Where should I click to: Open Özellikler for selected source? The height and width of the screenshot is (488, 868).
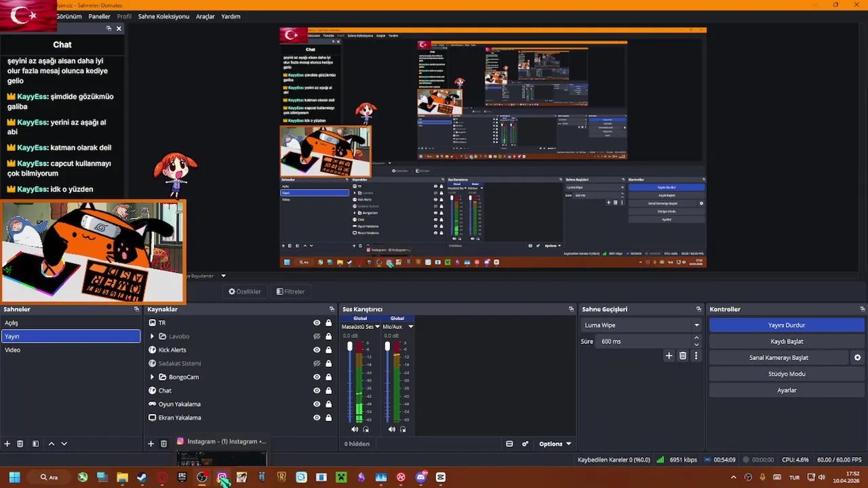tap(245, 291)
